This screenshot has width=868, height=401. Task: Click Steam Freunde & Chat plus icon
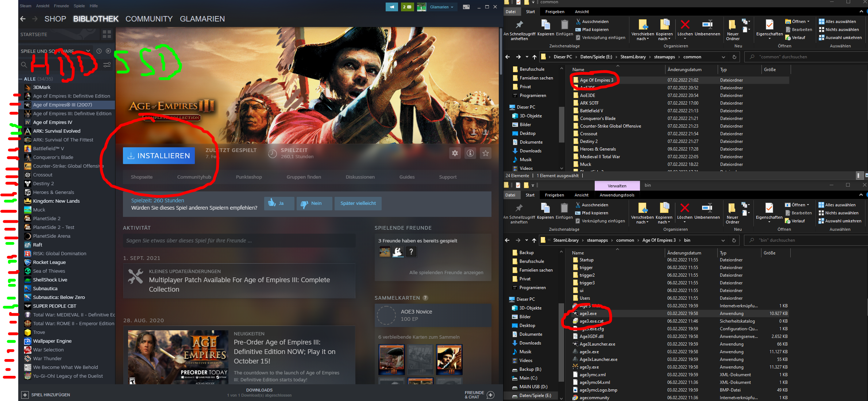[491, 395]
